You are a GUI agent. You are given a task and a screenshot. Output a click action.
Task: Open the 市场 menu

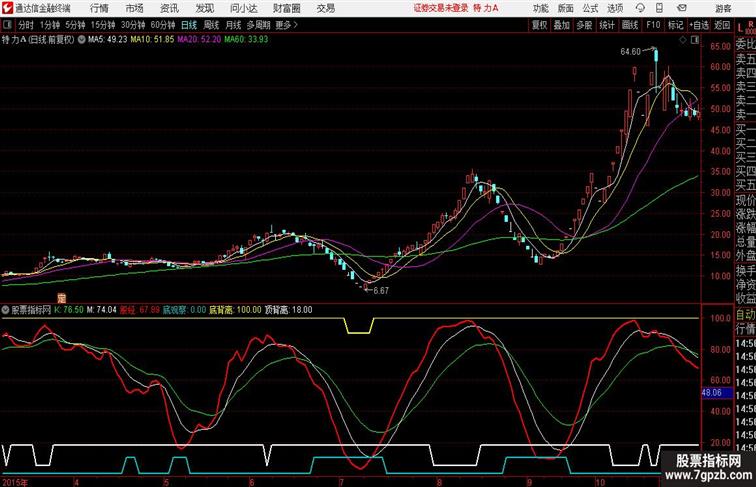[x=135, y=8]
